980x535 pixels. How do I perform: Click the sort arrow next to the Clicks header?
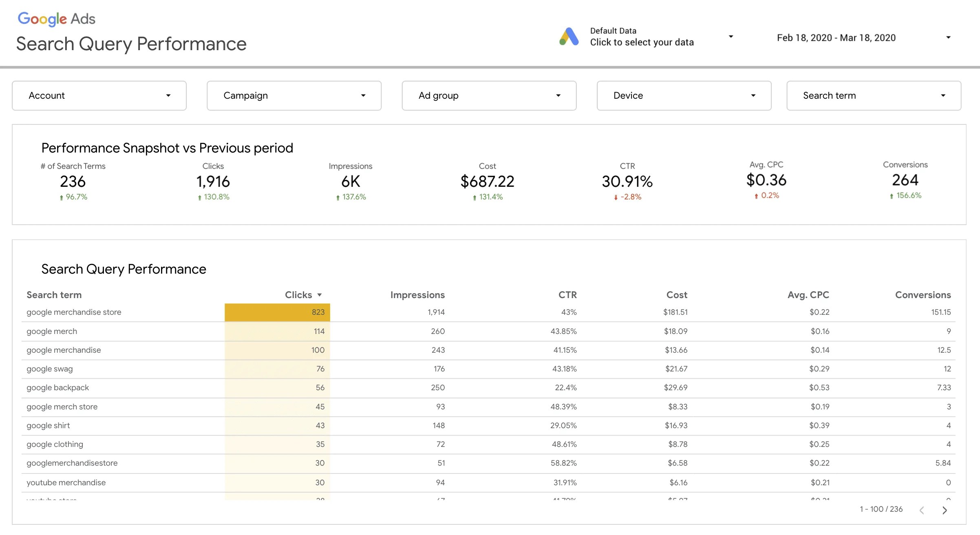point(320,294)
